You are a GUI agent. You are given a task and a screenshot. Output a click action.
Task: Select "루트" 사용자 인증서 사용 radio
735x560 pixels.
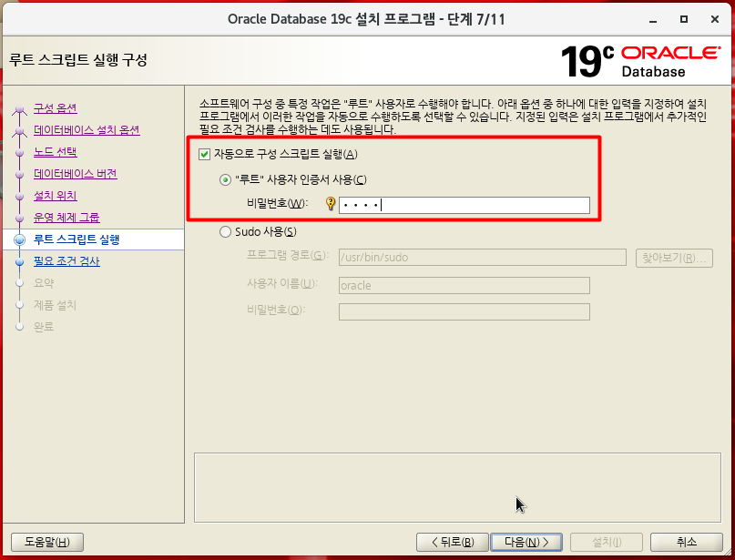(226, 180)
